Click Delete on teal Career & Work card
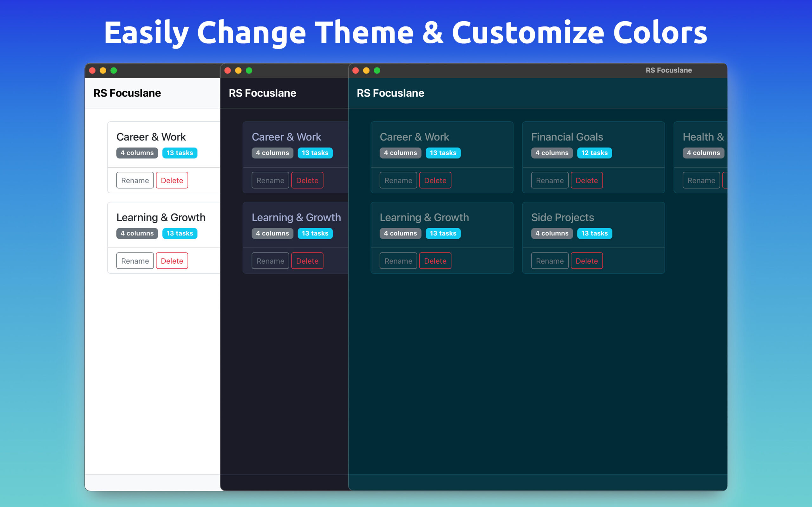This screenshot has height=507, width=812. click(435, 180)
